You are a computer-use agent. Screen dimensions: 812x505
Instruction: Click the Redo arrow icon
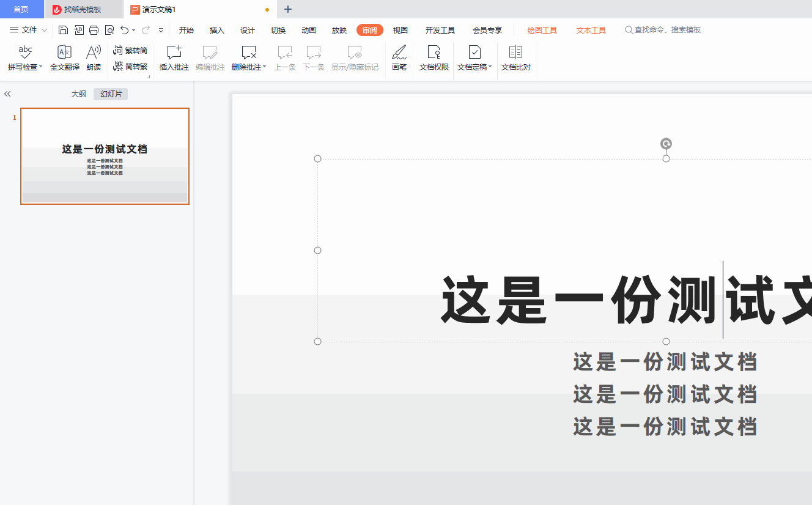pyautogui.click(x=146, y=30)
